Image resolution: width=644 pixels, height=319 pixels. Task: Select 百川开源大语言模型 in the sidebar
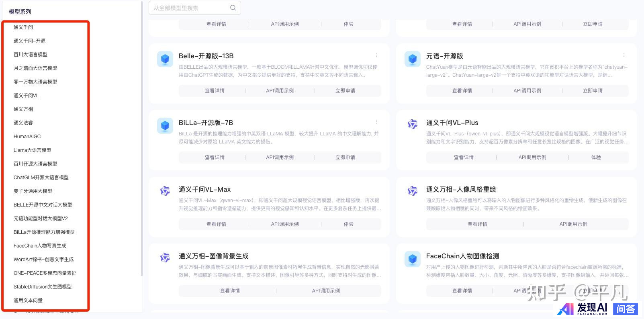(35, 164)
